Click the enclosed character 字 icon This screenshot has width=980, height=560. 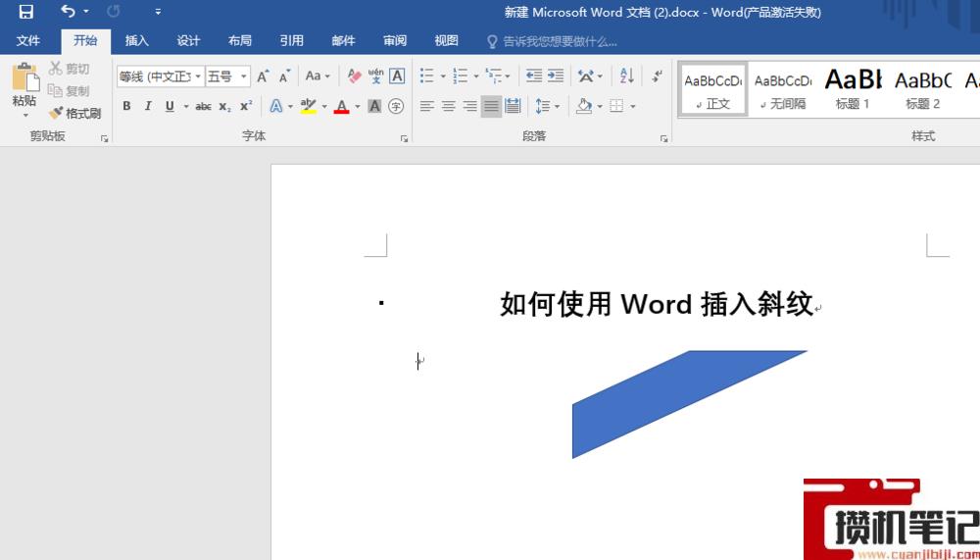point(396,106)
